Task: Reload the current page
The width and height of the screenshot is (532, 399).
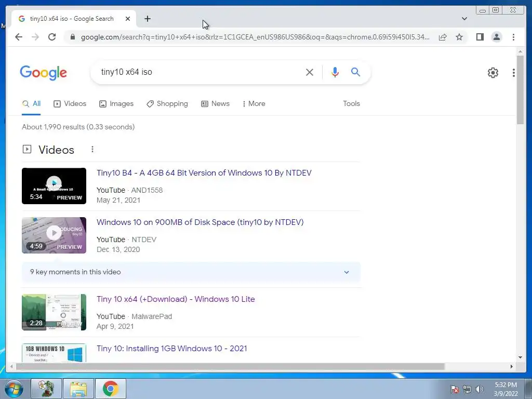Action: coord(52,37)
